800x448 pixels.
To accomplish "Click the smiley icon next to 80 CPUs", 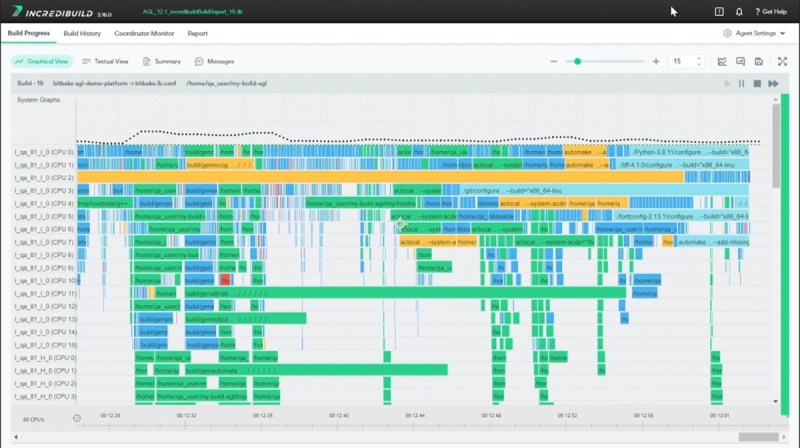I will click(x=77, y=418).
